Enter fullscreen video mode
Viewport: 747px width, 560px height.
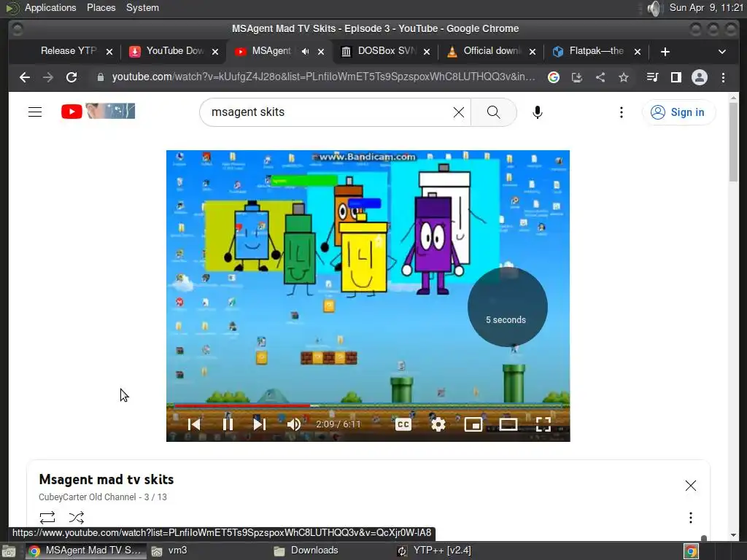tap(543, 424)
